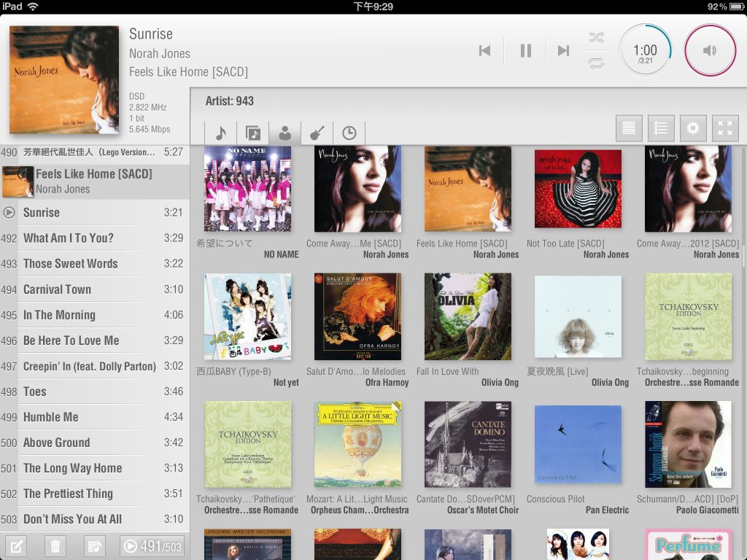The height and width of the screenshot is (560, 747).
Task: Open the Cantate Domino album cover
Action: coord(468,444)
